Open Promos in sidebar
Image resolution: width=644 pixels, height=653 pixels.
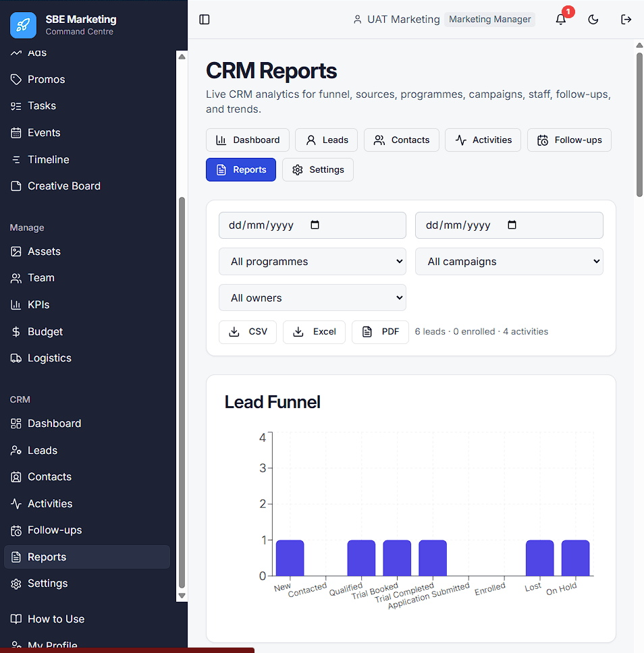coord(87,80)
